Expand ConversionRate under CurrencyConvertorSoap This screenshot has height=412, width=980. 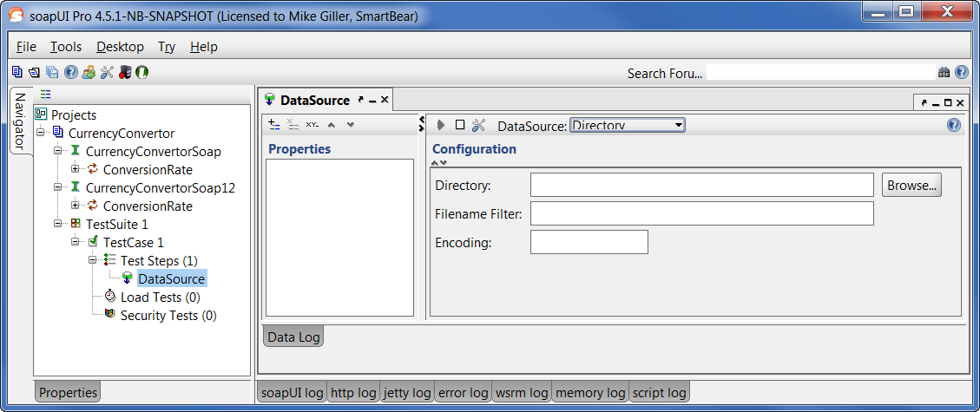pyautogui.click(x=76, y=169)
